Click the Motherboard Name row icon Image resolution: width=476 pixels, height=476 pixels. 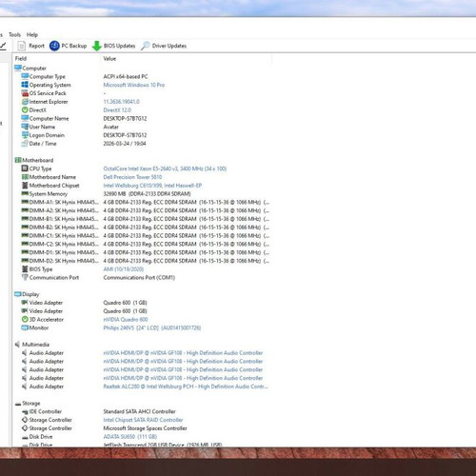click(25, 177)
